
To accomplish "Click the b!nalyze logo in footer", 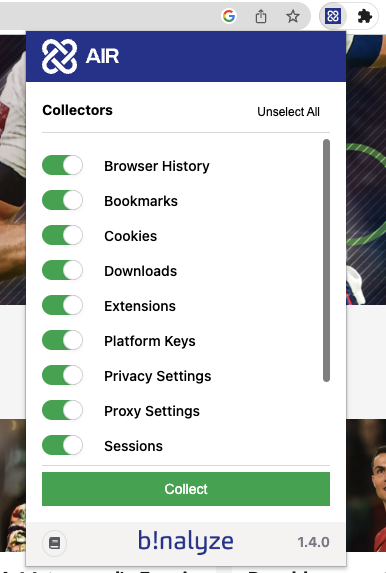I will (x=186, y=542).
